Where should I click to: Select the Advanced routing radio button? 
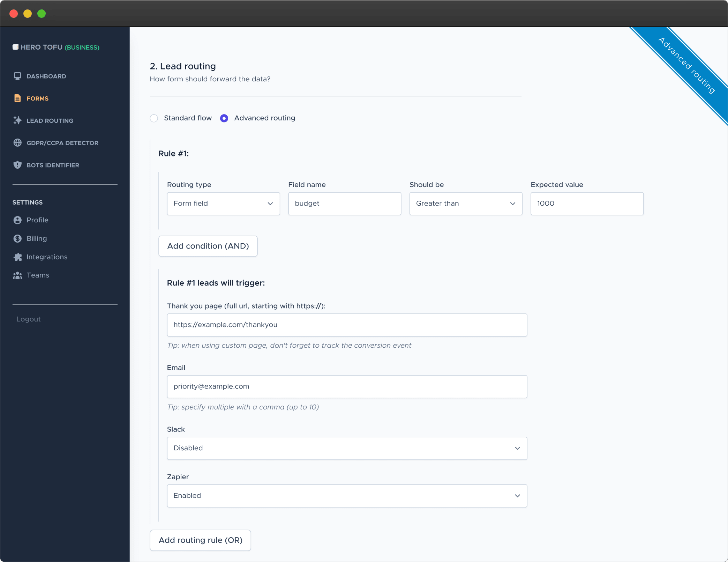point(224,118)
